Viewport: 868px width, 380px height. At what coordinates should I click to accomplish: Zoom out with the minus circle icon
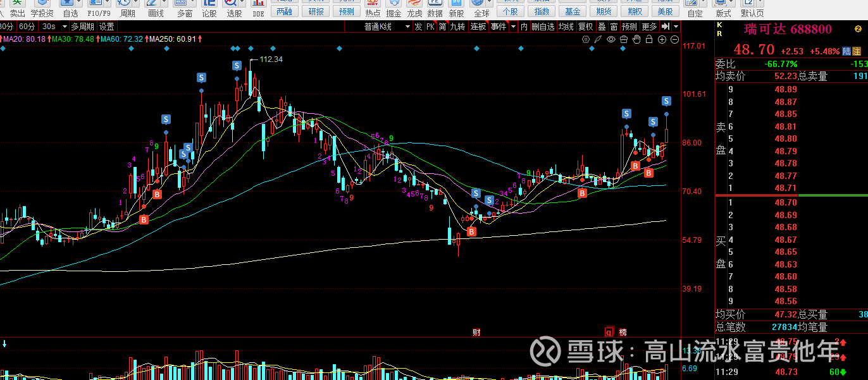(x=674, y=39)
